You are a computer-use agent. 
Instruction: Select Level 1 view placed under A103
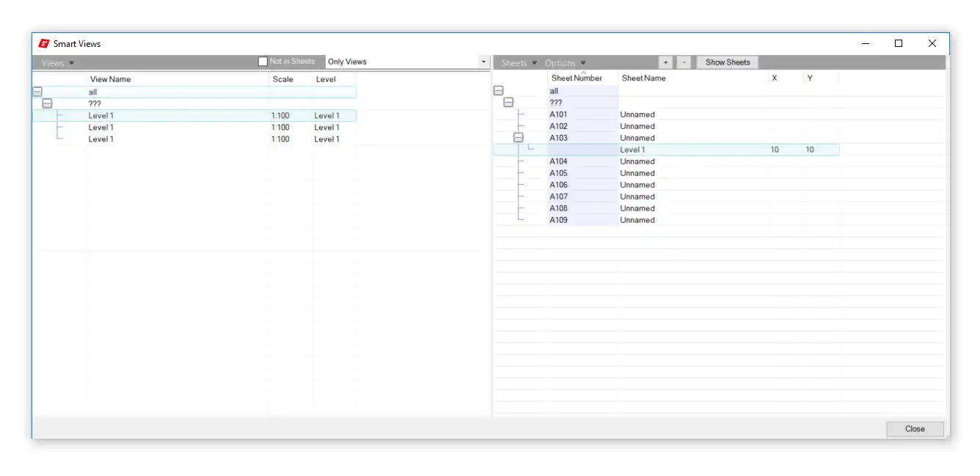[x=666, y=150]
